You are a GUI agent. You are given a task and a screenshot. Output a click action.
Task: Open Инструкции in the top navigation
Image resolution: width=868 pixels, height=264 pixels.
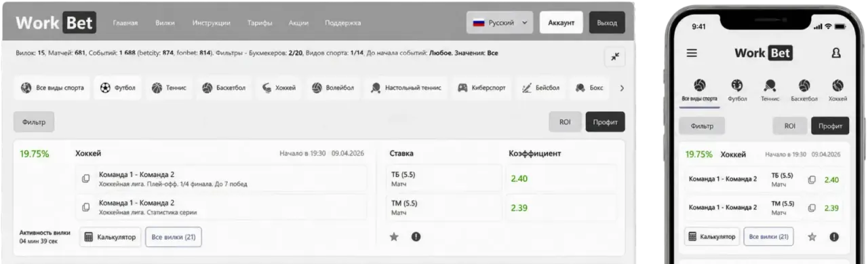pyautogui.click(x=211, y=23)
